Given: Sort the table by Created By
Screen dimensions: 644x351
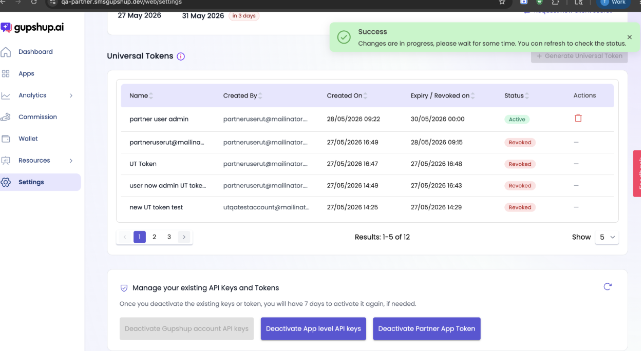Looking at the screenshot, I should click(260, 96).
